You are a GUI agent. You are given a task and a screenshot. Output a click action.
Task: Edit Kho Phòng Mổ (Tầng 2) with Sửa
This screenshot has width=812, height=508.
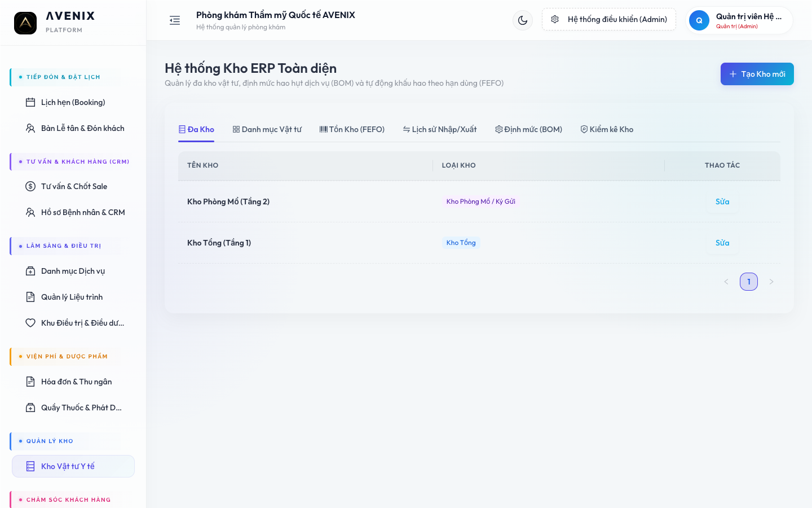[722, 202]
